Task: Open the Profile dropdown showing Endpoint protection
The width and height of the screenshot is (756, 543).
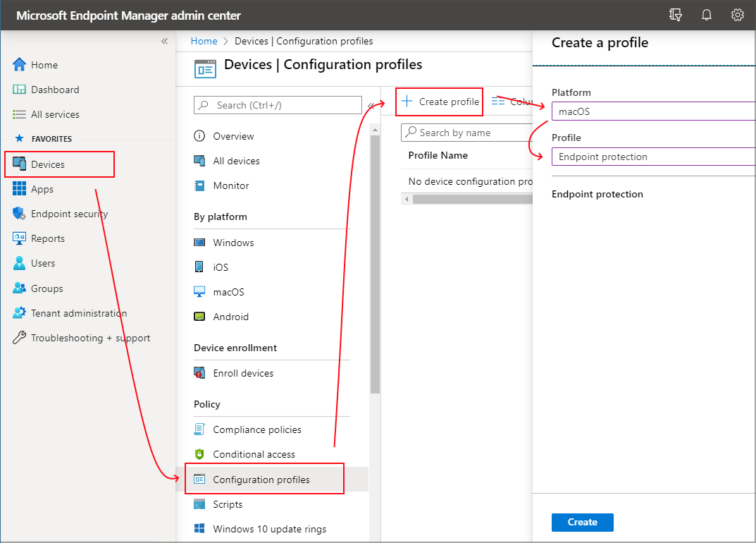Action: coord(653,157)
